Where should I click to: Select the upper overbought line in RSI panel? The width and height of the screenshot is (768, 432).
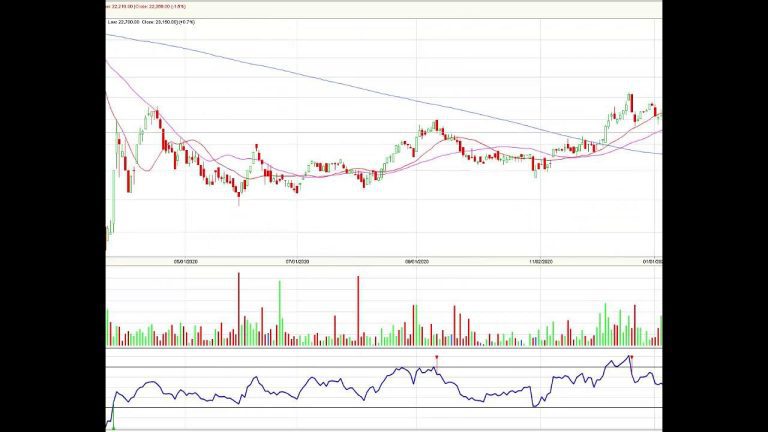tap(384, 367)
